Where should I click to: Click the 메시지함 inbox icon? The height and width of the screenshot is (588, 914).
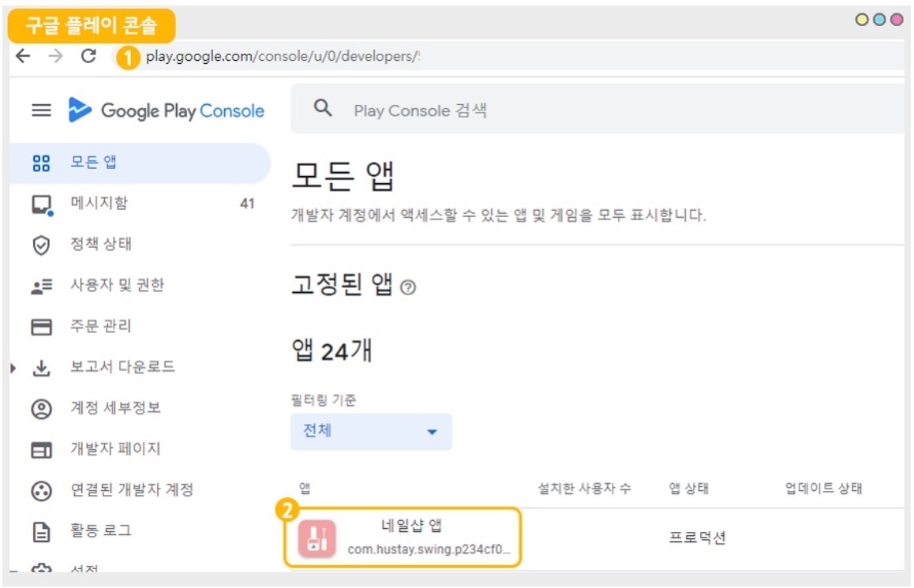click(41, 204)
